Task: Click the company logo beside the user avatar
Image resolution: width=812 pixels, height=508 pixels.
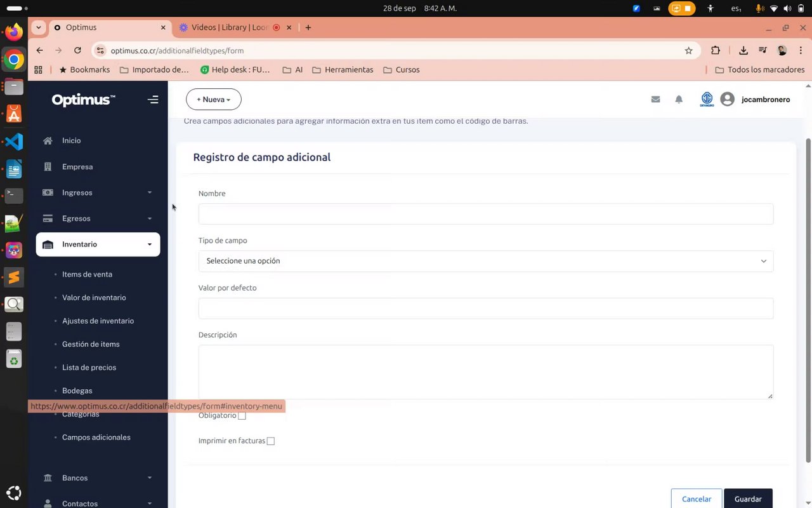Action: click(x=707, y=100)
